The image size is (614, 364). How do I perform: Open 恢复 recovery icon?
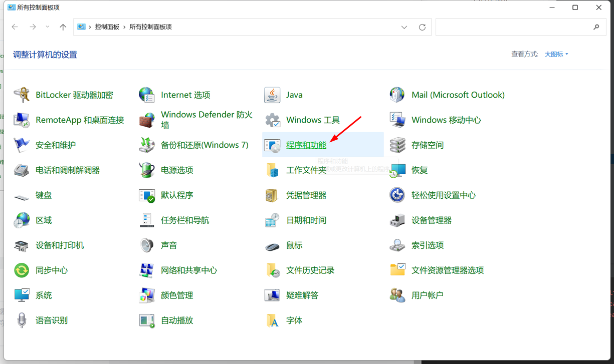[x=397, y=170]
